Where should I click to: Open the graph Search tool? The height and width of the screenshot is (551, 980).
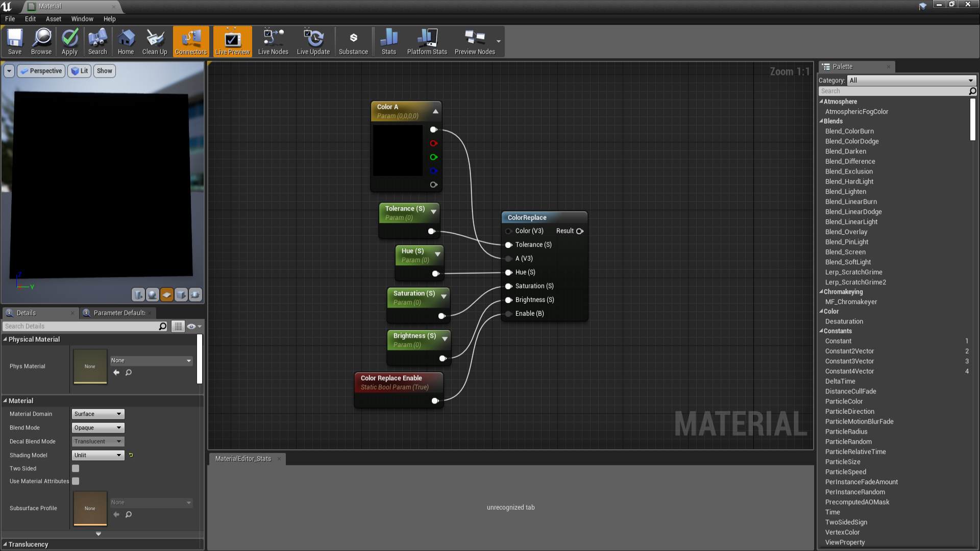[97, 41]
